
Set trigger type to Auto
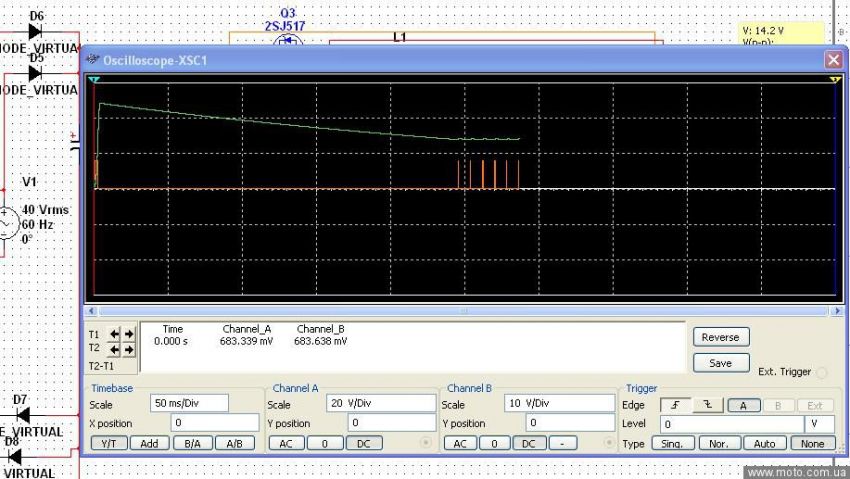pos(764,443)
